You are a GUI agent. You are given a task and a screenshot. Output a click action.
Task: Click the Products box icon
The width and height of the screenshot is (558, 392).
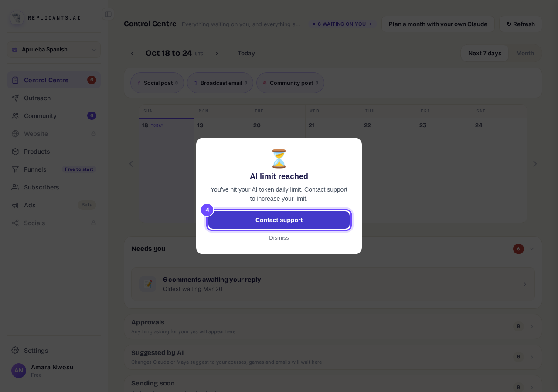click(15, 152)
